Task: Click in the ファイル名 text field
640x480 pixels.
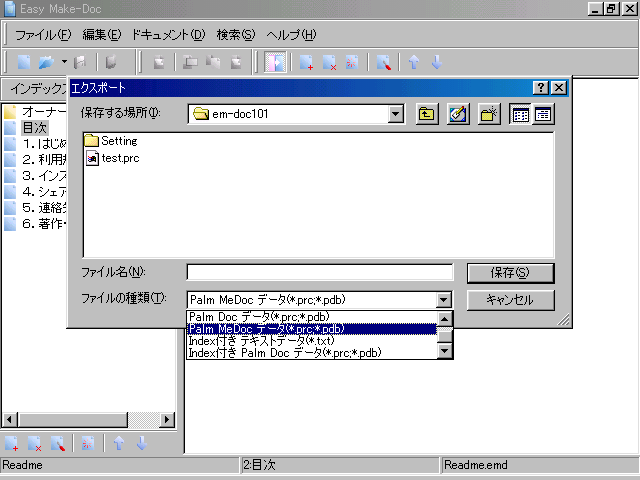Action: coord(319,272)
